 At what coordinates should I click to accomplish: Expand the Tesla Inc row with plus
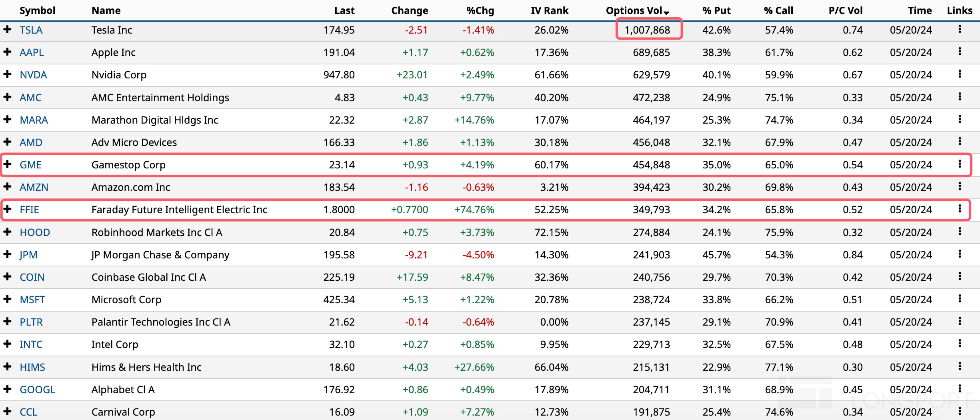[x=7, y=30]
